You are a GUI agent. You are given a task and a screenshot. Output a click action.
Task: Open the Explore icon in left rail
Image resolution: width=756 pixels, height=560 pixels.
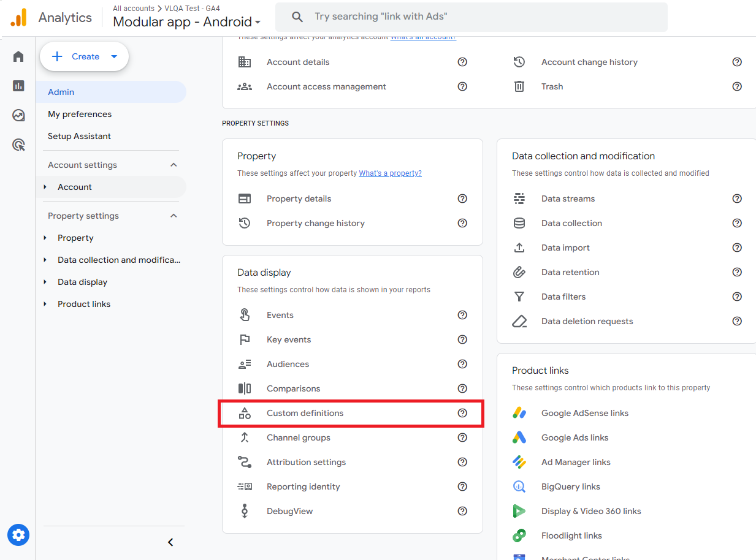pyautogui.click(x=18, y=115)
